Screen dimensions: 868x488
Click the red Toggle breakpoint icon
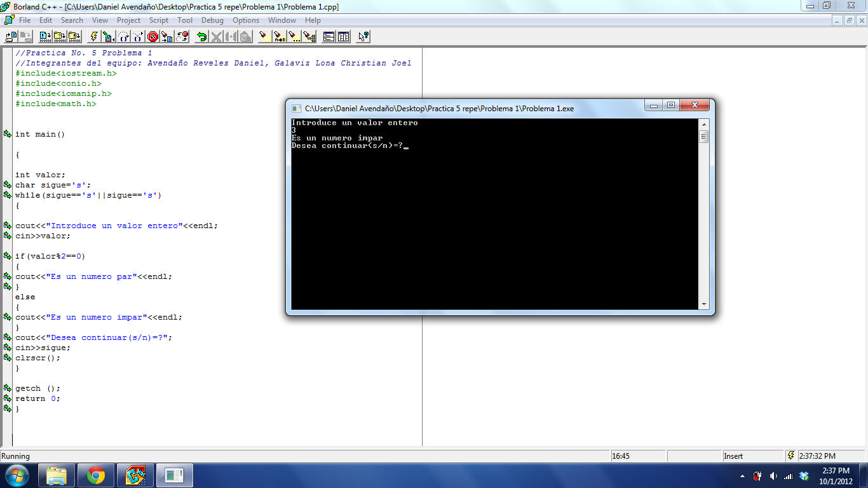coord(153,37)
